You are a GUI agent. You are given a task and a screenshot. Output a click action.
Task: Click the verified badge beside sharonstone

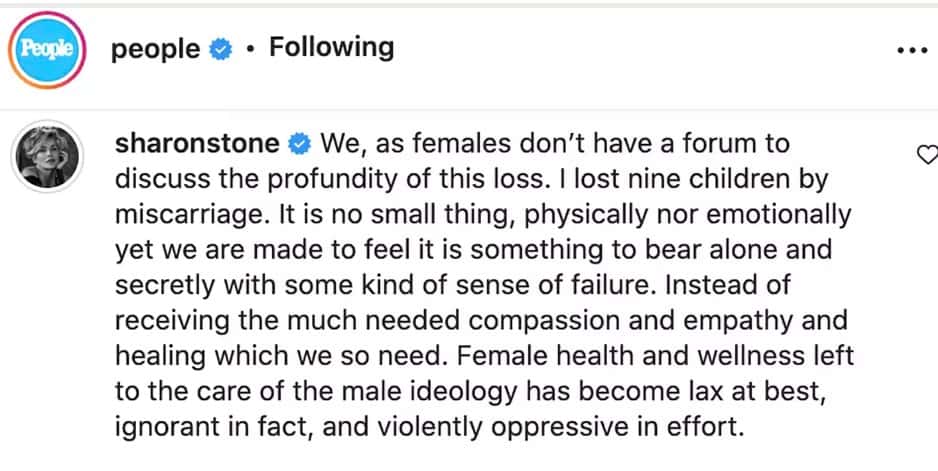tap(298, 144)
